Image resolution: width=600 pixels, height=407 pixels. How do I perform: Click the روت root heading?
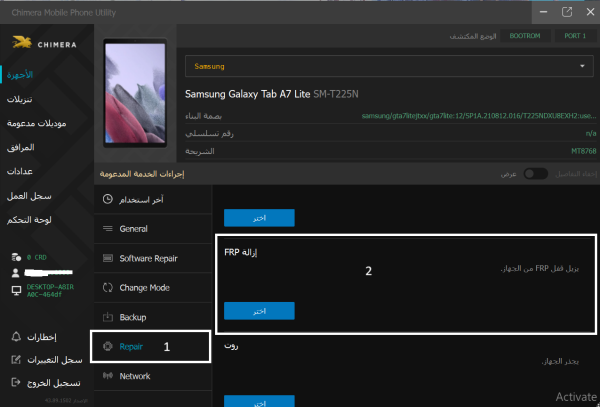coord(231,346)
